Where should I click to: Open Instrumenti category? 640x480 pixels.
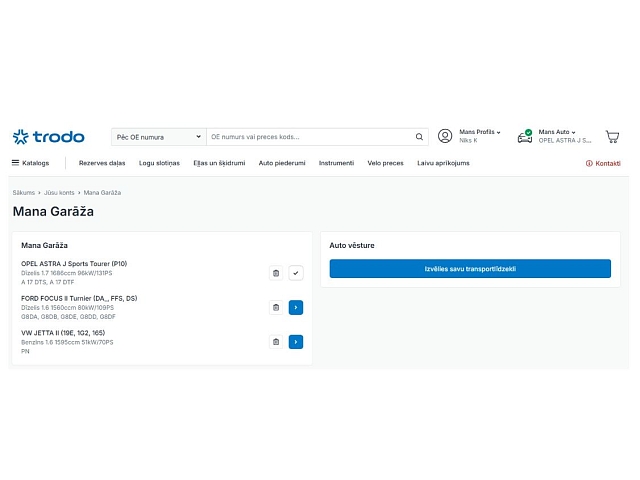point(336,163)
